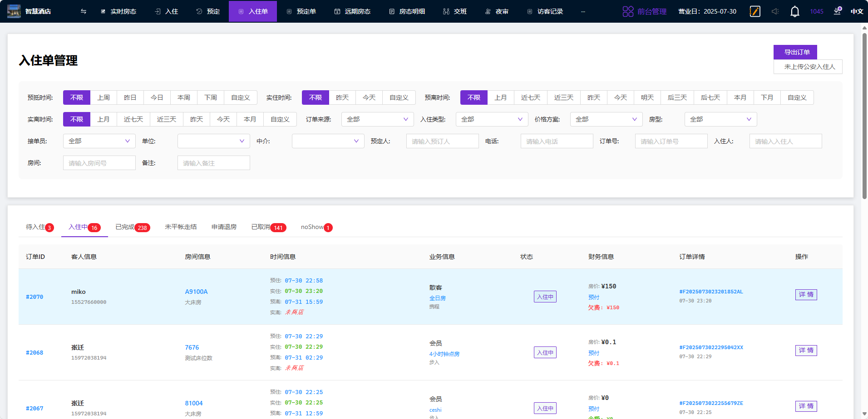Open 夜审 menu item
This screenshot has width=868, height=419.
pyautogui.click(x=497, y=11)
